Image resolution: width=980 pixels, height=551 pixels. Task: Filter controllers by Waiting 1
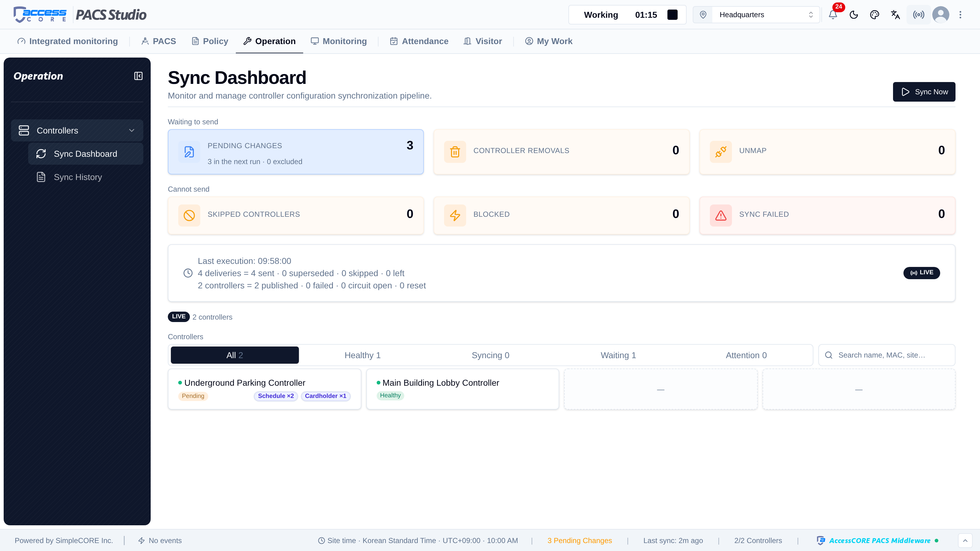pos(618,355)
